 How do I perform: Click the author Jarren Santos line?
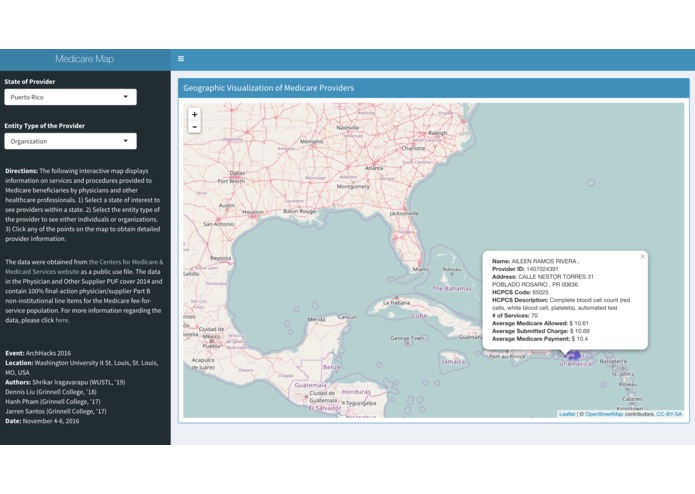pos(56,411)
